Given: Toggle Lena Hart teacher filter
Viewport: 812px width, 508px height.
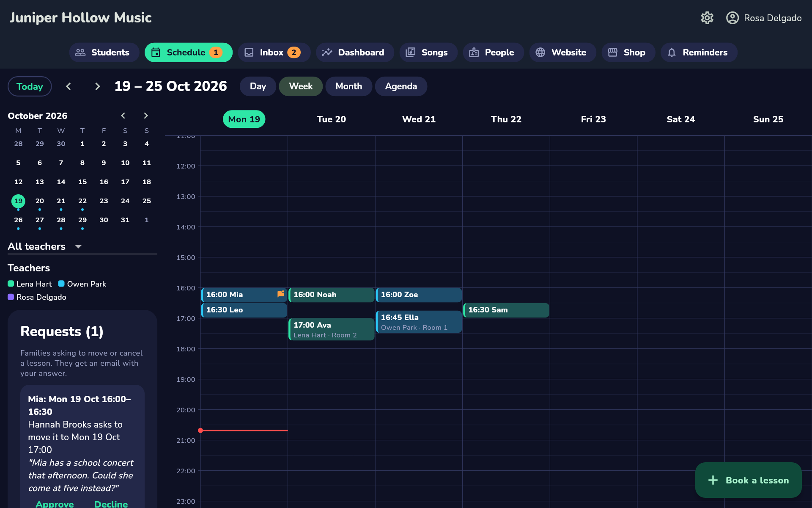Looking at the screenshot, I should pyautogui.click(x=30, y=284).
